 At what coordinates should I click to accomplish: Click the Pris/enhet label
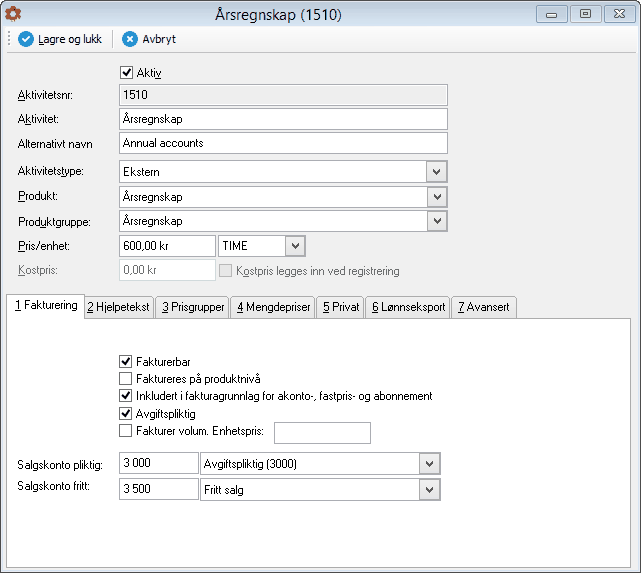pos(44,246)
